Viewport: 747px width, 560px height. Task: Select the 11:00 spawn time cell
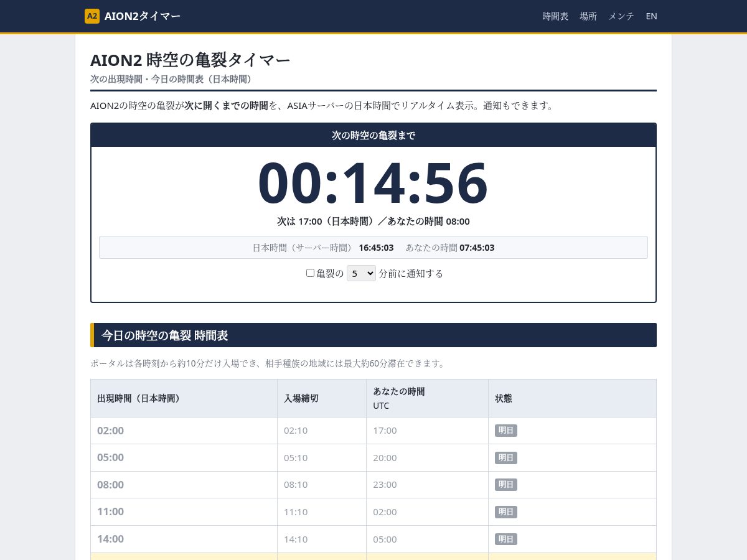184,511
